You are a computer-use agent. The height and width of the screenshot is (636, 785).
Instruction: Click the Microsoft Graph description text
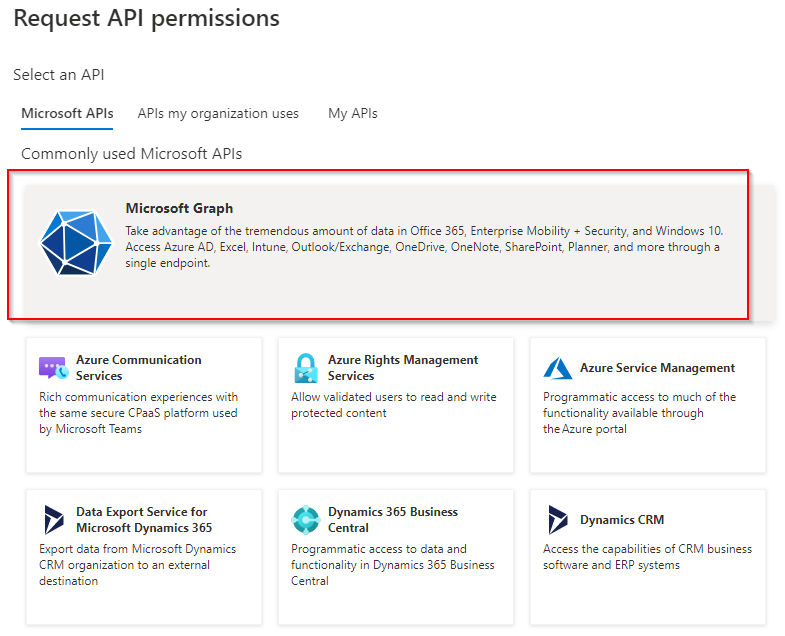(424, 247)
